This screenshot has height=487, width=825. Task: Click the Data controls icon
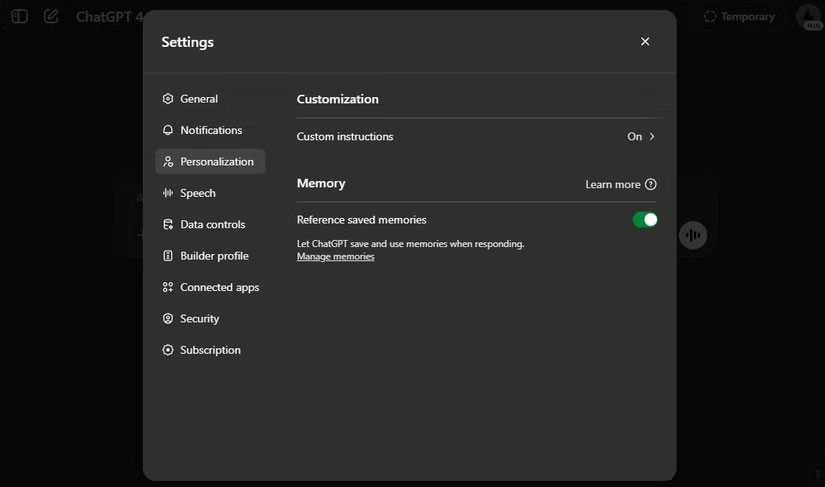click(x=168, y=225)
